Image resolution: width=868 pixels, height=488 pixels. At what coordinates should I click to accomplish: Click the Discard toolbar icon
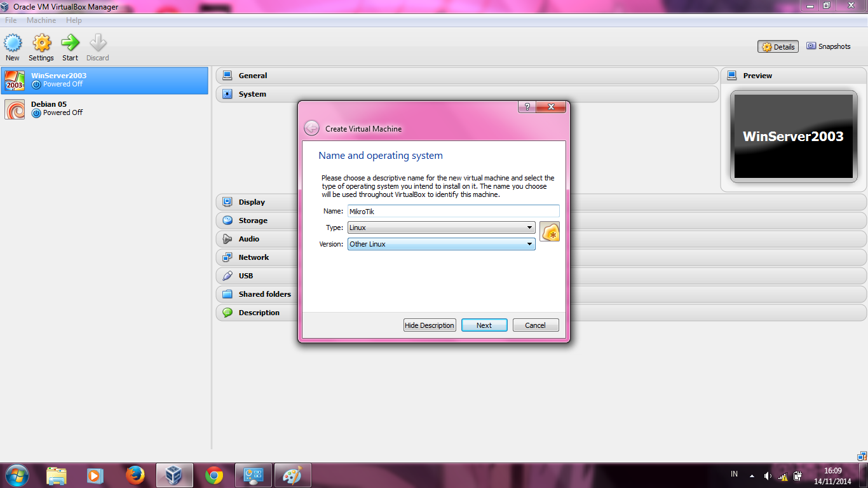(x=98, y=43)
